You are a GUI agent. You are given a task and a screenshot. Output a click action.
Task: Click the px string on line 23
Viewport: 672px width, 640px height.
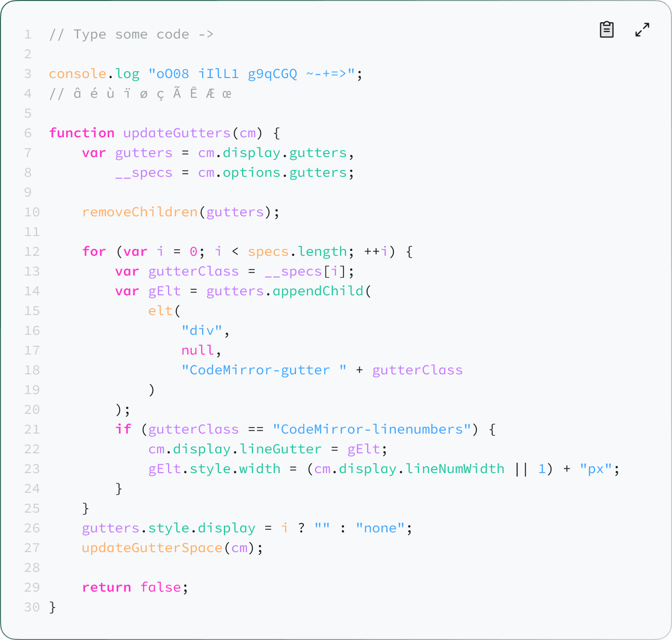pos(596,469)
